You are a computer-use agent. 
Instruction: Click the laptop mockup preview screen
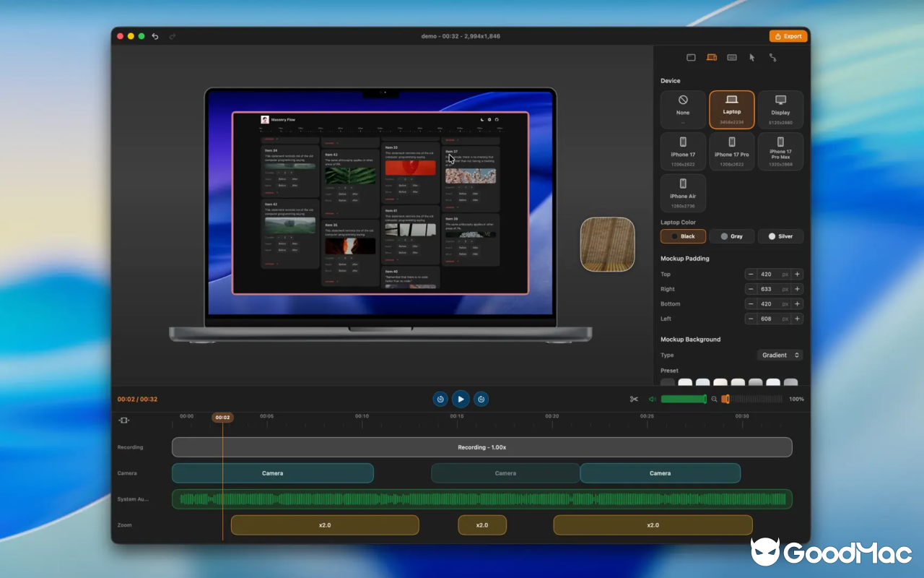(380, 202)
